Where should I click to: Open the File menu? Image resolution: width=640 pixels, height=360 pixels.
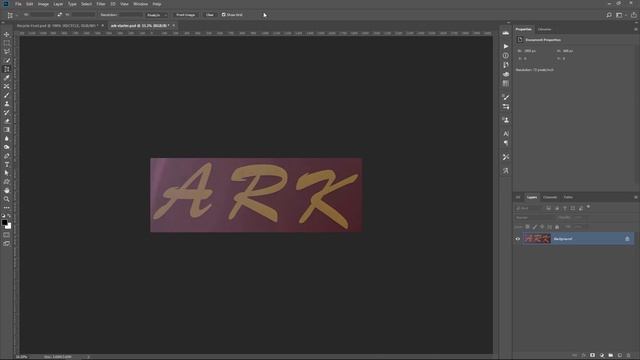(18, 4)
